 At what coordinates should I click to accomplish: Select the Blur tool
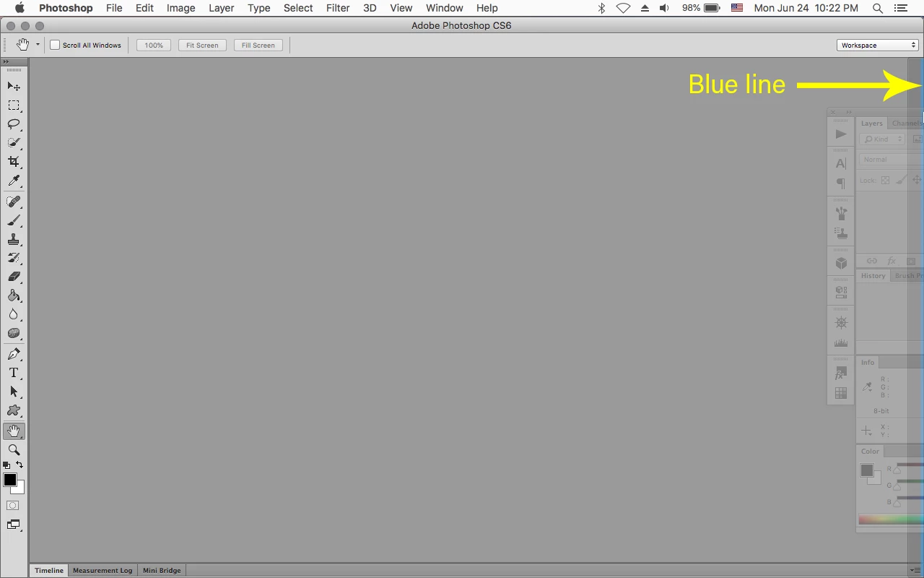pyautogui.click(x=14, y=314)
